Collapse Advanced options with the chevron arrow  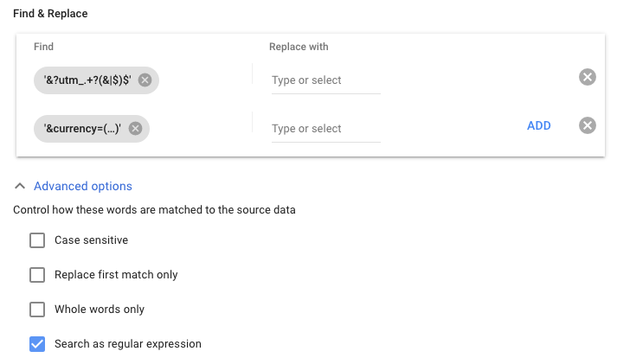pos(20,186)
